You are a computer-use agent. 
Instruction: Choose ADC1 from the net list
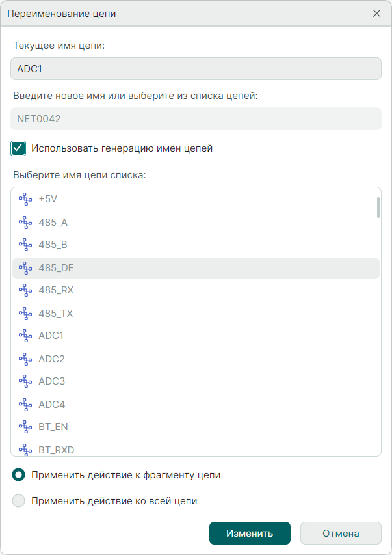tap(51, 336)
